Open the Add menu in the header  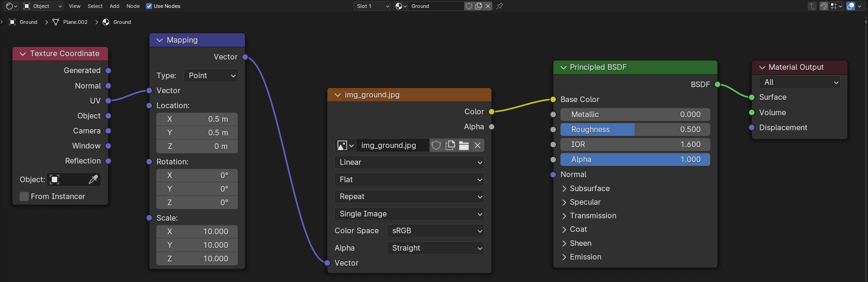[x=114, y=6]
